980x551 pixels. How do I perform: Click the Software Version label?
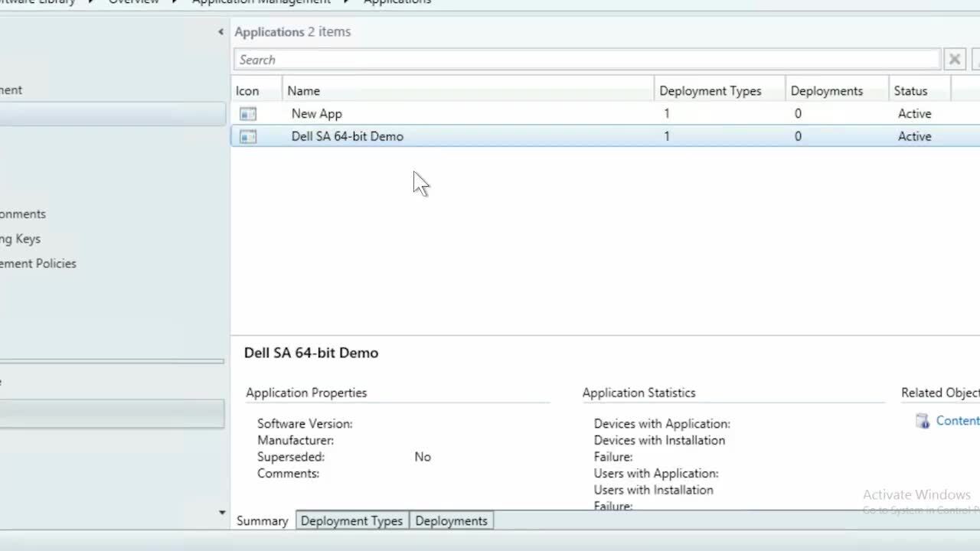(305, 423)
